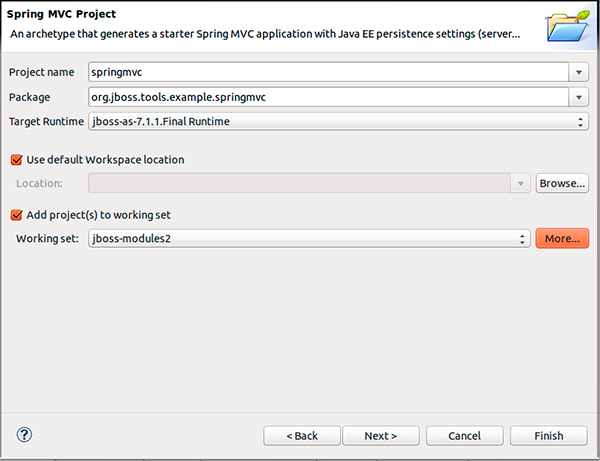Focus the Package text field
The image size is (600, 461).
point(329,97)
